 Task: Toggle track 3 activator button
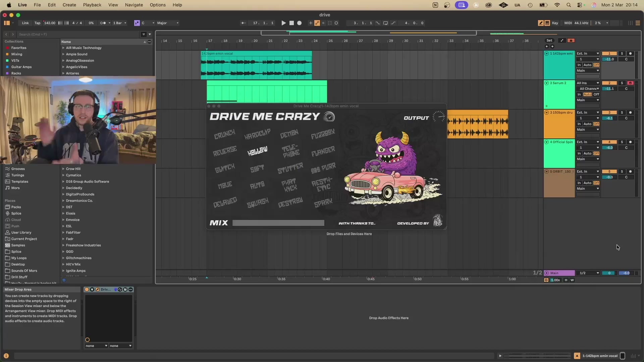pyautogui.click(x=609, y=113)
